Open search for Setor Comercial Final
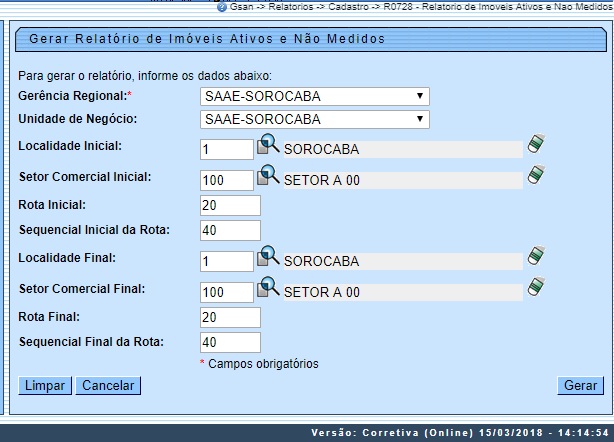The height and width of the screenshot is (442, 614). 268,287
